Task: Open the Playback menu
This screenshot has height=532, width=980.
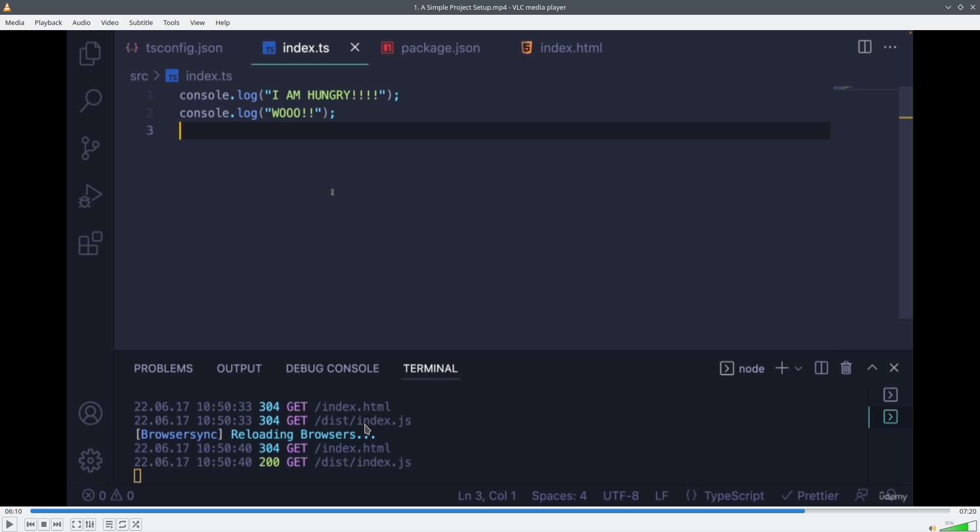Action: (x=48, y=23)
